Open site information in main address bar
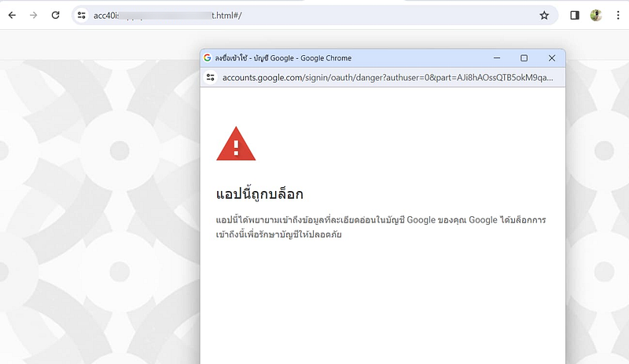 coord(82,15)
